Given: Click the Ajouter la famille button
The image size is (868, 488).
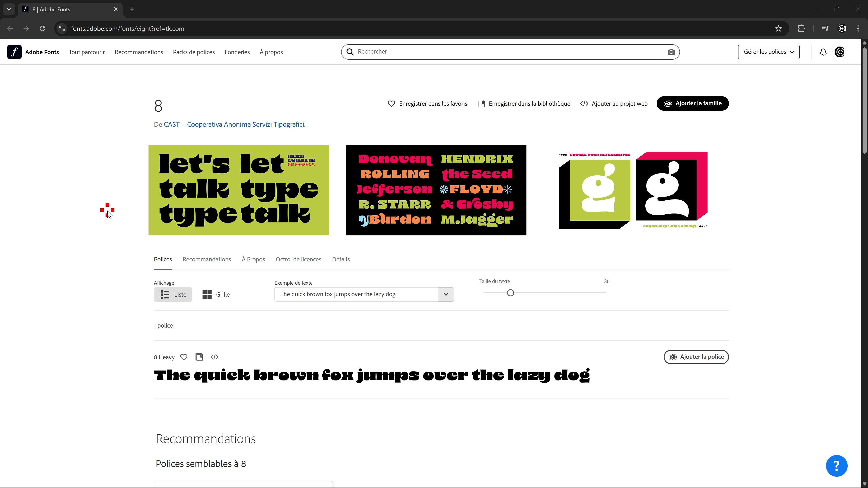Looking at the screenshot, I should 692,103.
